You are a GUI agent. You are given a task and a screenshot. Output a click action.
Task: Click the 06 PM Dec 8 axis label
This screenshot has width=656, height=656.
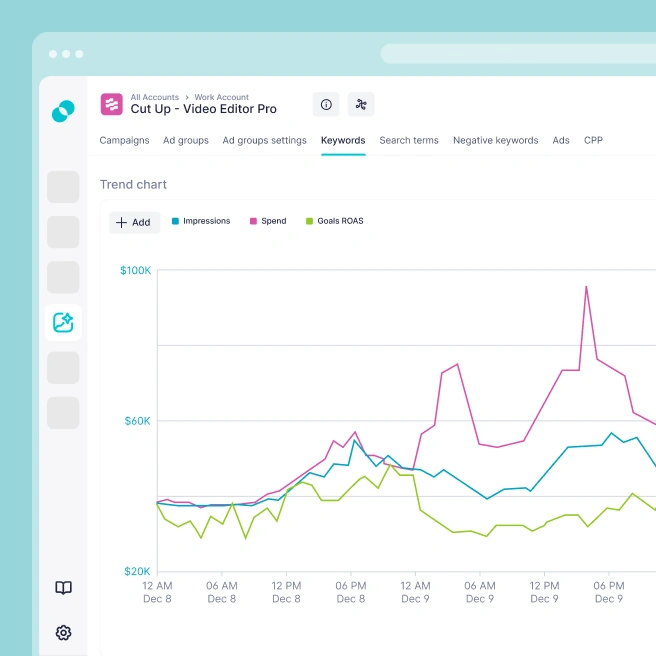point(351,592)
